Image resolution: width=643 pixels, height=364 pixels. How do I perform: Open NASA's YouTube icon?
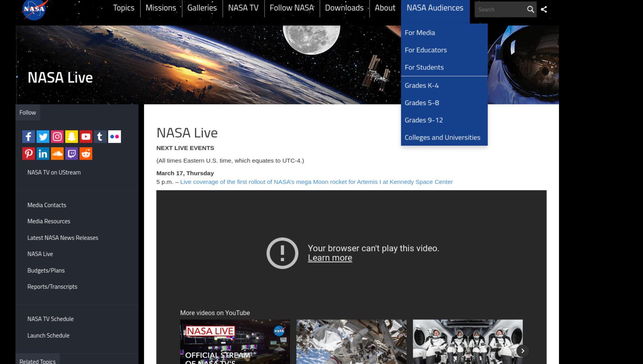coord(86,137)
